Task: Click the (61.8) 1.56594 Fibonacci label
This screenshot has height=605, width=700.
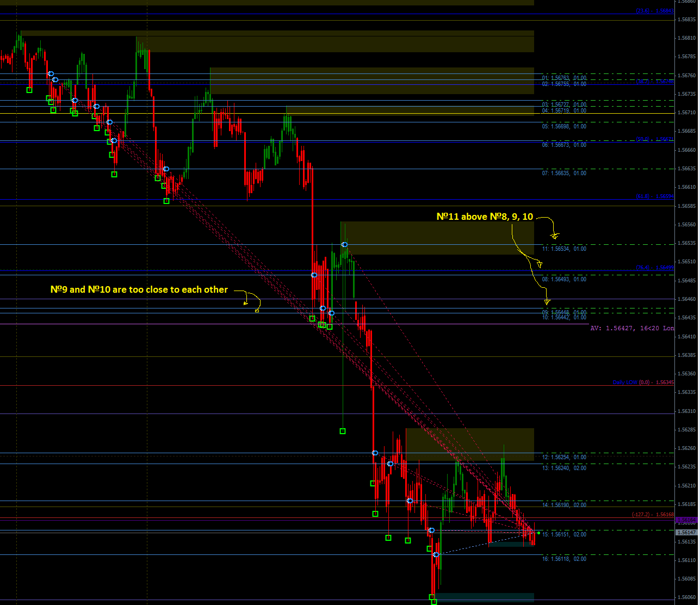Action: (655, 196)
